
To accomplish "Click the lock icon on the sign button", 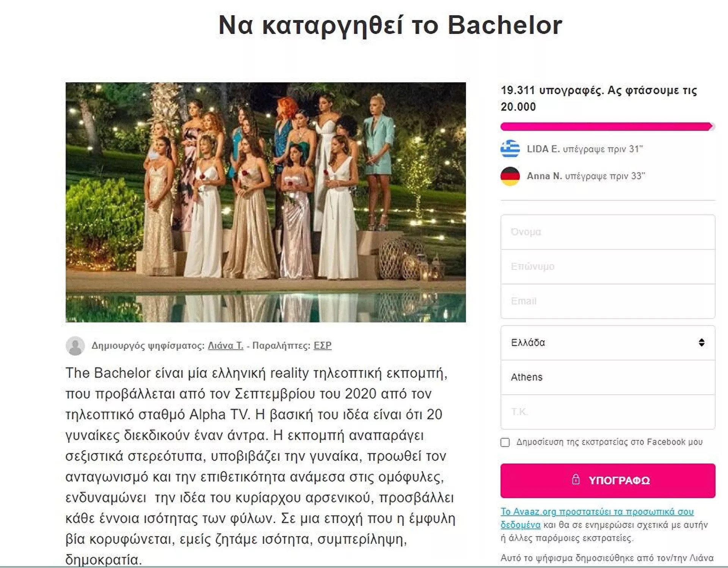I will 576,480.
